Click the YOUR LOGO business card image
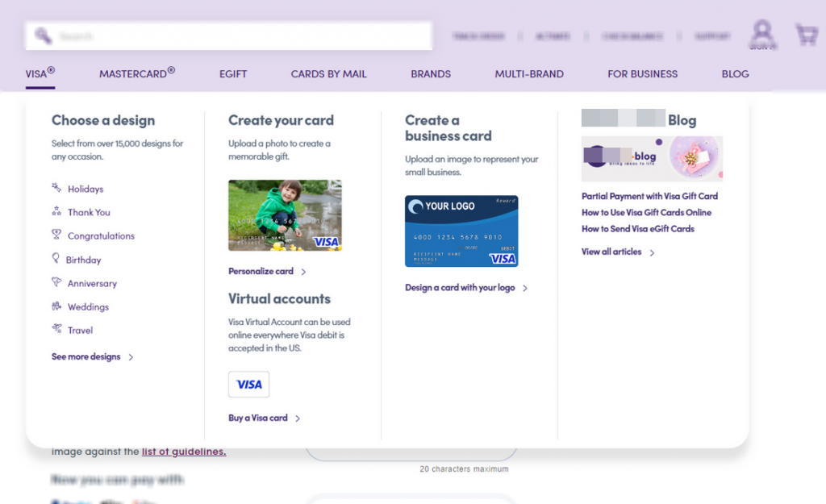The image size is (826, 504). tap(461, 231)
